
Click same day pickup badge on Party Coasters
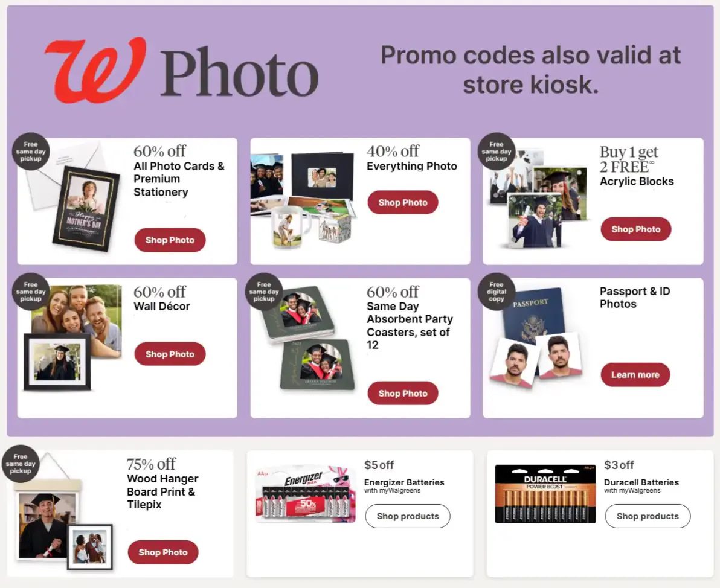pyautogui.click(x=264, y=292)
